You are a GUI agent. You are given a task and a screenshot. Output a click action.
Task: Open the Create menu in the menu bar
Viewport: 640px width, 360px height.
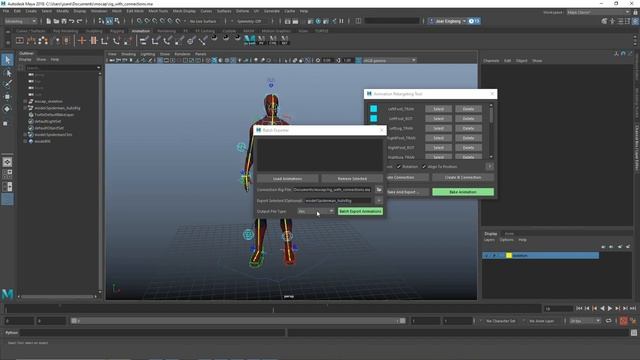coord(31,11)
